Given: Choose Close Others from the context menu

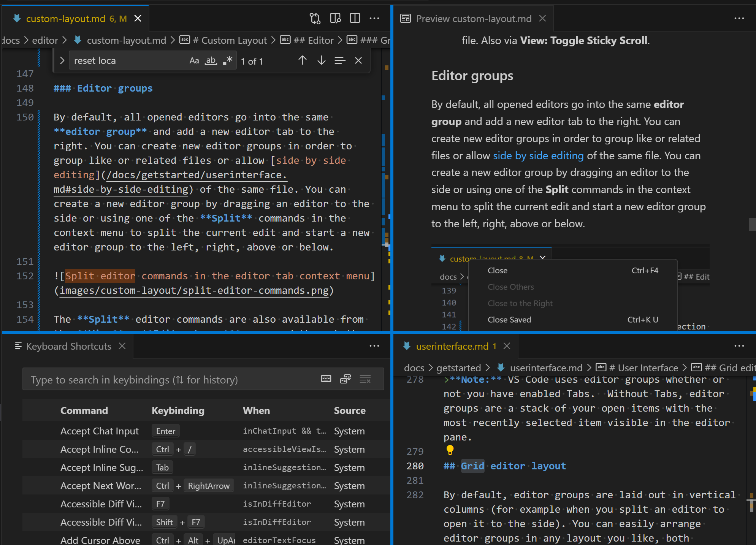Looking at the screenshot, I should [x=510, y=287].
